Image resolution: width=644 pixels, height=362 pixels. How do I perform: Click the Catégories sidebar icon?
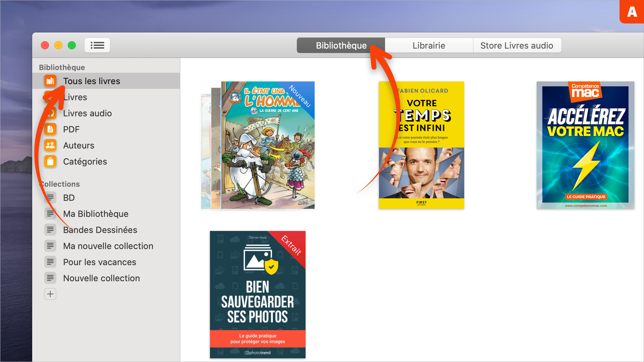click(50, 161)
